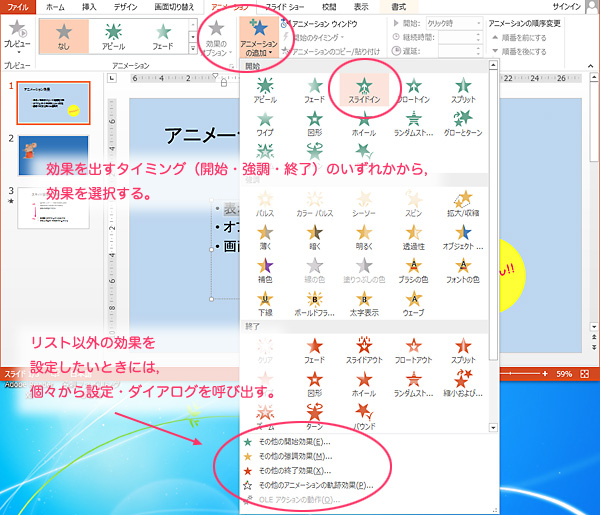Apply the 補色 emphasis effect
This screenshot has width=600, height=515.
coord(265,271)
